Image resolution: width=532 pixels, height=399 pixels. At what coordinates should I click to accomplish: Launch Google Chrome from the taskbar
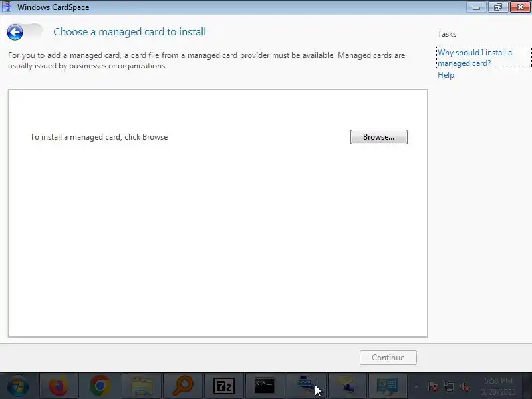pyautogui.click(x=100, y=386)
